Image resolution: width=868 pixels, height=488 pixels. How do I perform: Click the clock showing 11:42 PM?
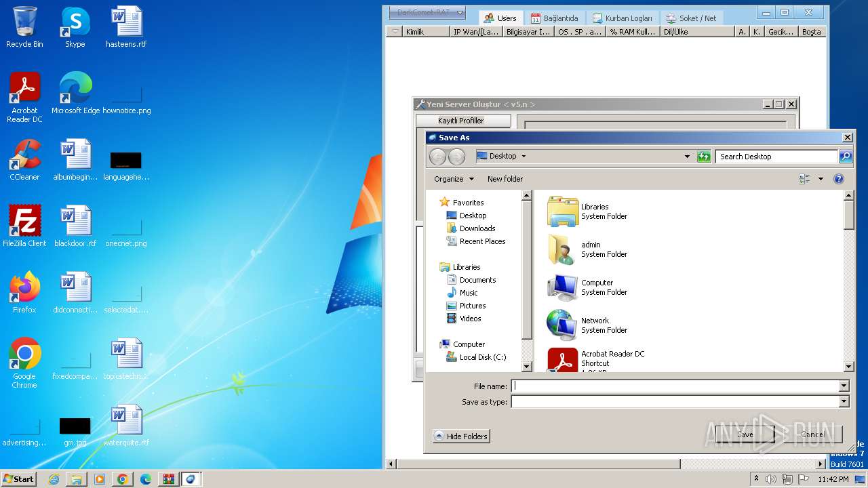[833, 479]
